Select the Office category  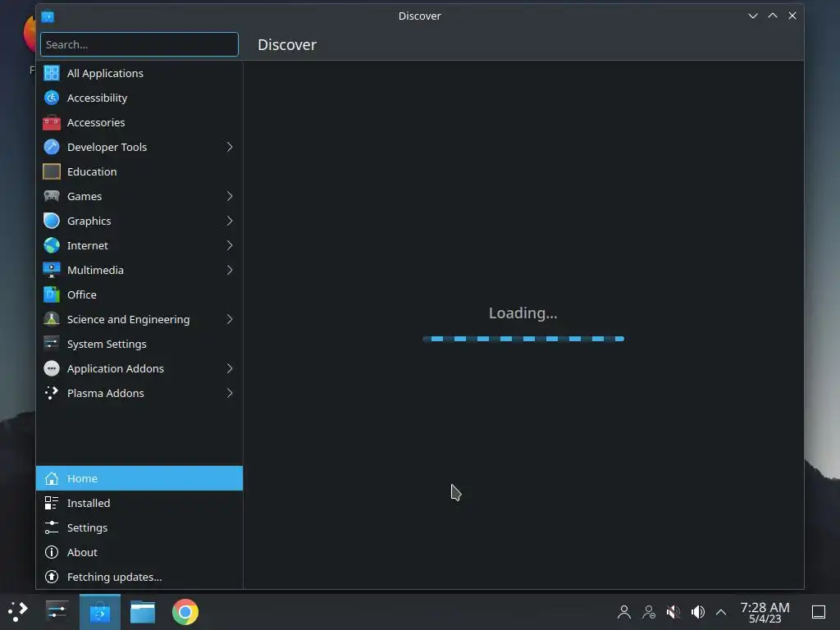(139, 294)
